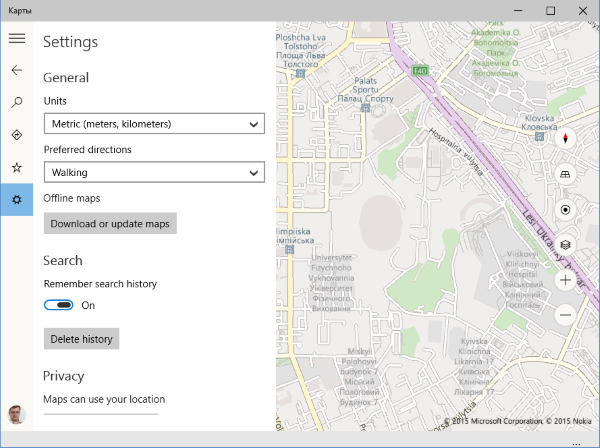The height and width of the screenshot is (448, 600).
Task: Open the directions icon in sidebar
Action: [16, 135]
